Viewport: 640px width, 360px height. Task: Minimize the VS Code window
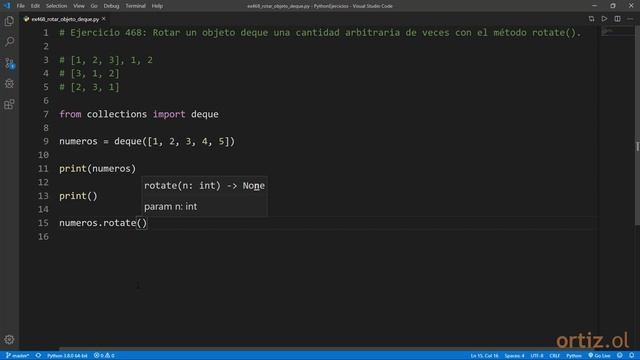click(x=594, y=6)
